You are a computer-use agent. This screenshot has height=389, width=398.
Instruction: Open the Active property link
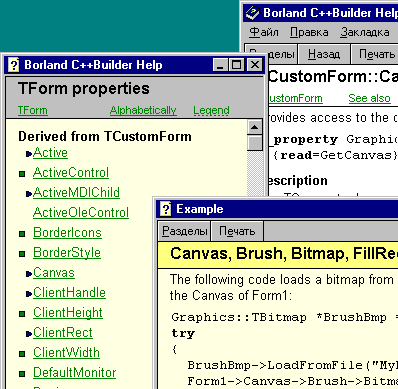pos(50,153)
